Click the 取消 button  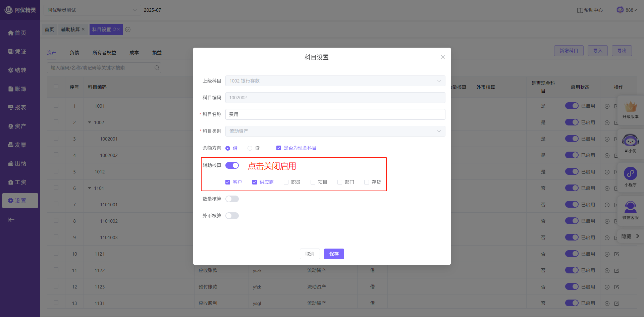coord(310,254)
